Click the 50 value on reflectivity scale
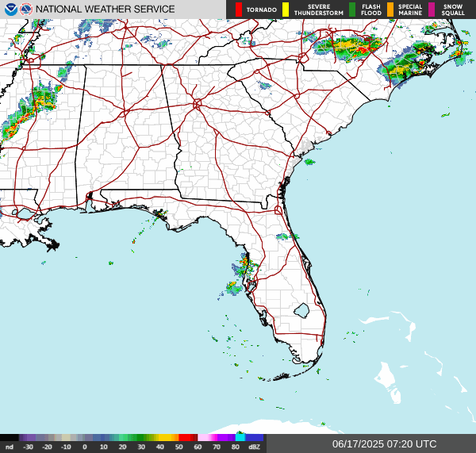This screenshot has width=476, height=453. point(178,447)
